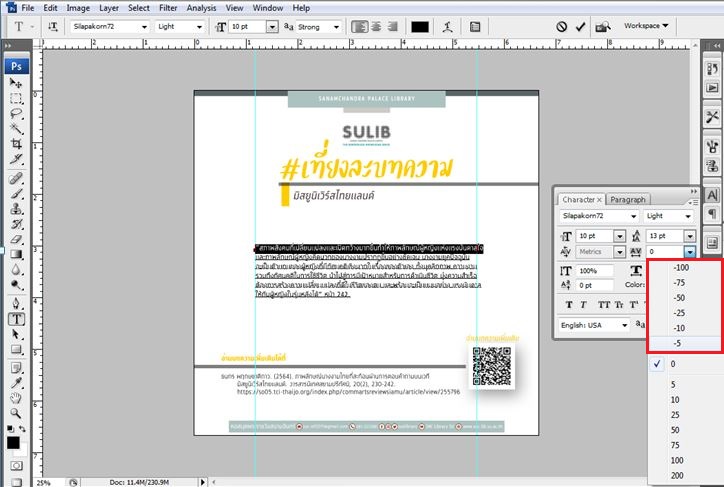
Task: Toggle Character and Paragraph palettes button
Action: pyautogui.click(x=475, y=27)
